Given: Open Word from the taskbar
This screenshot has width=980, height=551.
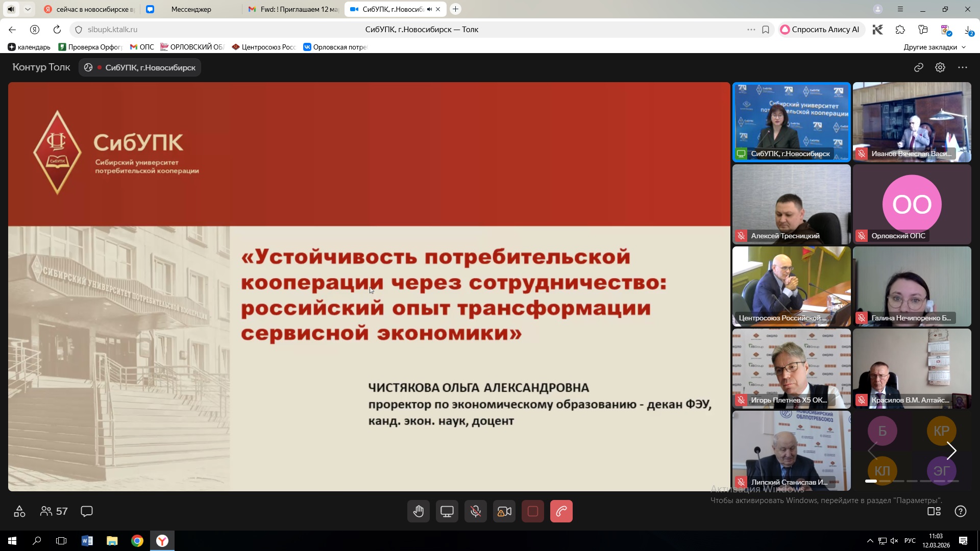Looking at the screenshot, I should [x=87, y=541].
